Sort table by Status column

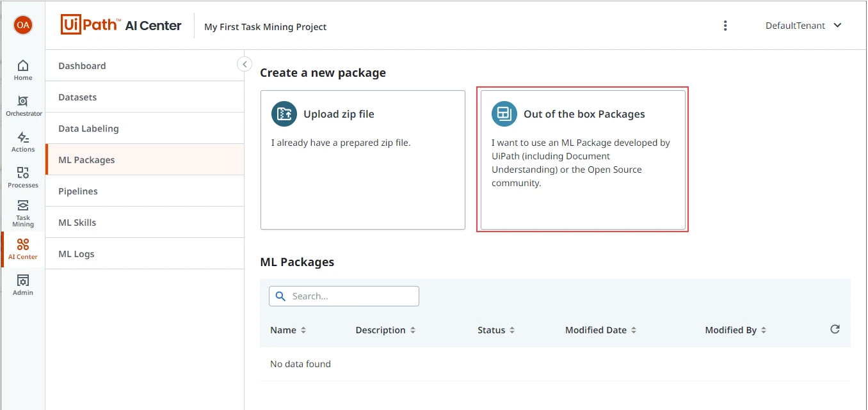(496, 330)
